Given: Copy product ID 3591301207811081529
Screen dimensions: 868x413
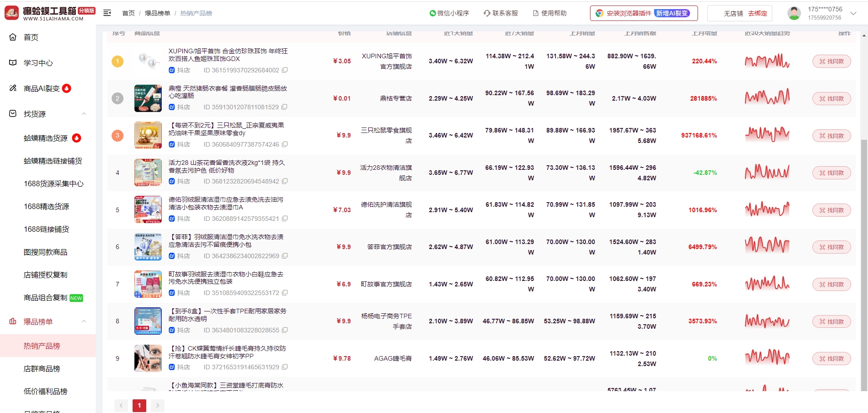Looking at the screenshot, I should click(x=284, y=107).
